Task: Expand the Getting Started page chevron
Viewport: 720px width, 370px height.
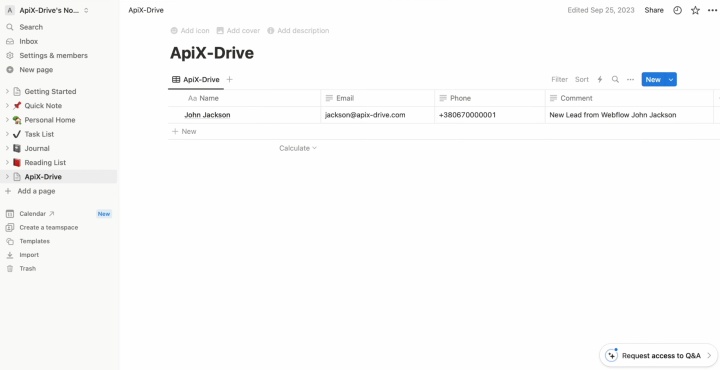Action: [x=7, y=91]
